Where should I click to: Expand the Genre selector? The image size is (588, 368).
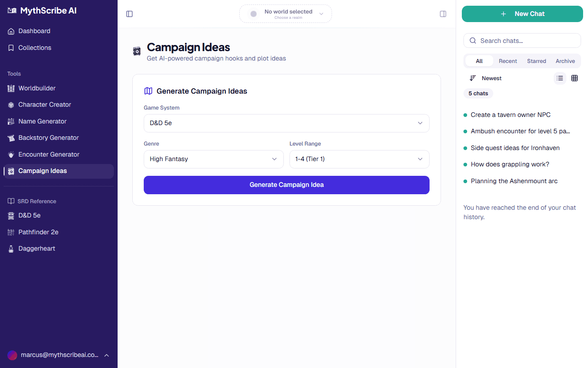213,159
